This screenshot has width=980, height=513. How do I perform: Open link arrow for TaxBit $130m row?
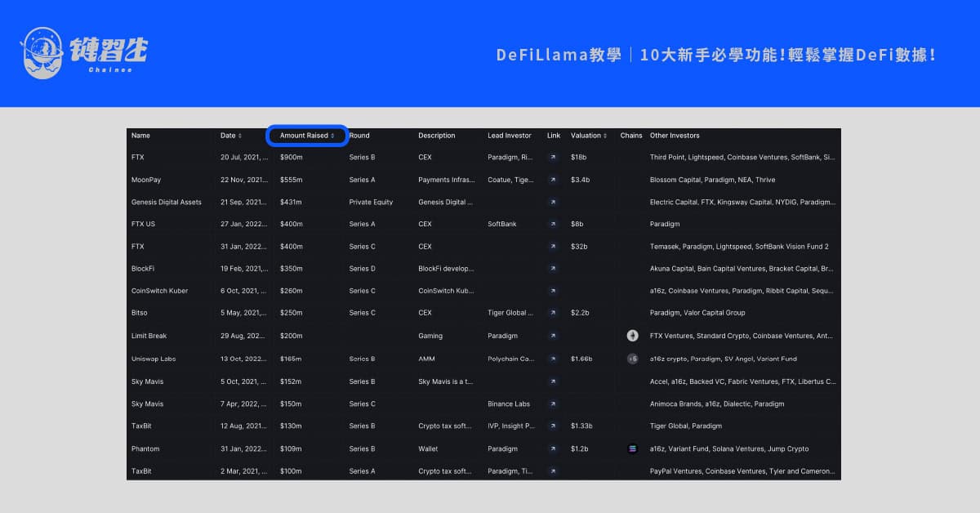553,426
